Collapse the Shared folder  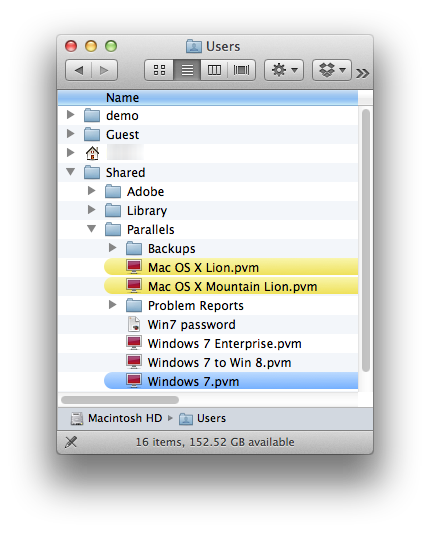[71, 172]
